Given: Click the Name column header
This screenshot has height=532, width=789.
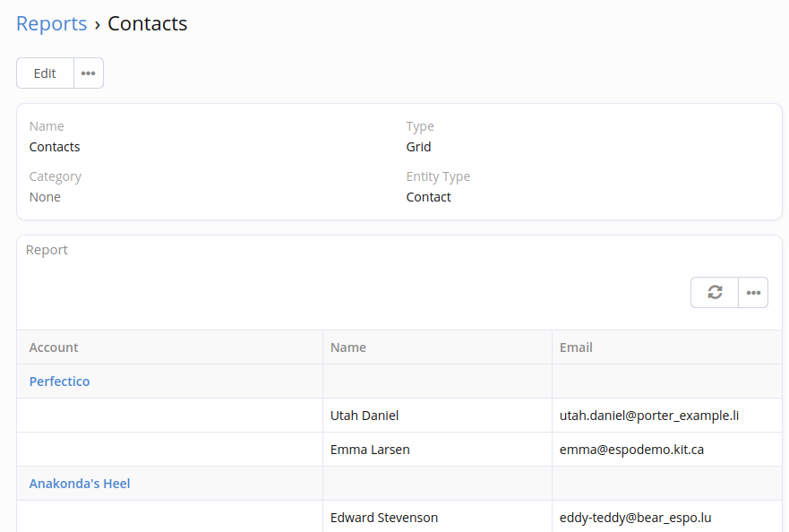Looking at the screenshot, I should pyautogui.click(x=348, y=348).
